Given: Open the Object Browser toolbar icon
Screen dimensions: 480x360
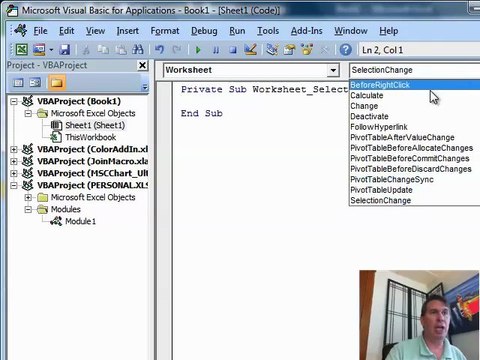Looking at the screenshot, I should pos(307,50).
